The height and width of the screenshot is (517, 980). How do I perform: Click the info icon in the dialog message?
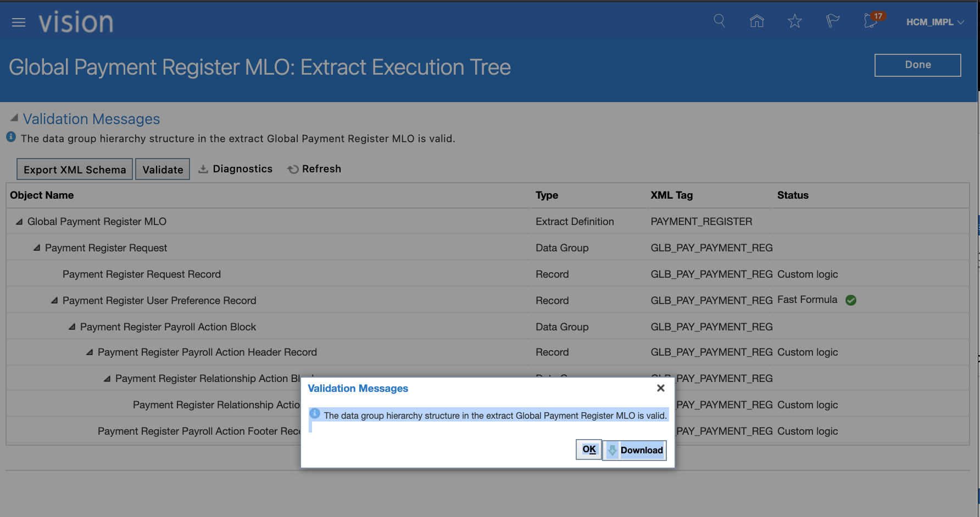click(x=315, y=413)
